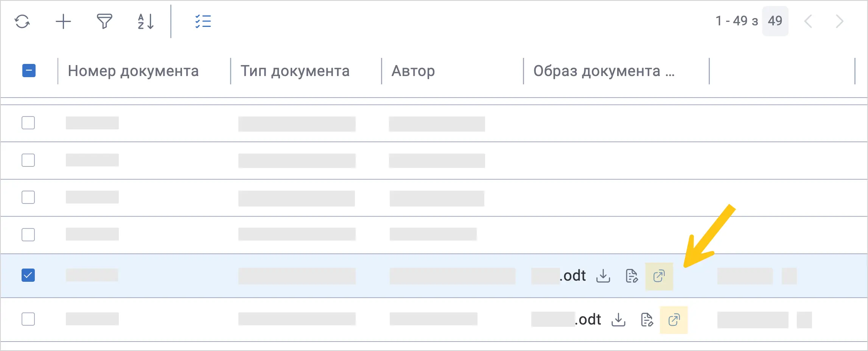Add a new record with plus icon
Viewport: 868px width, 351px height.
tap(63, 22)
